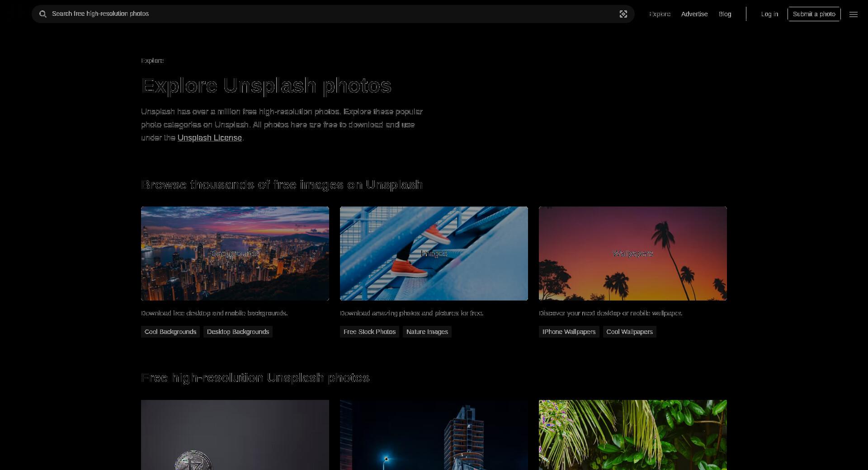Select the iPhone Wallpapers tag
Screen dimensions: 868x470
coord(569,332)
